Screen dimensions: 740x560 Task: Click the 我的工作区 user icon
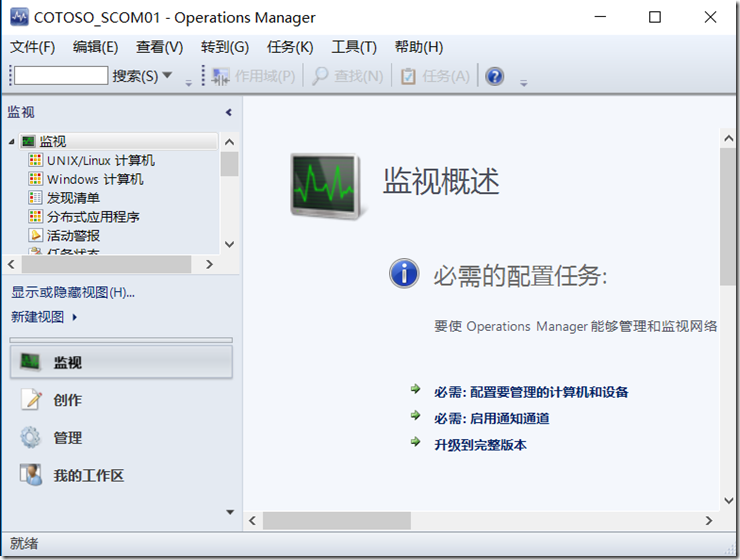[31, 475]
